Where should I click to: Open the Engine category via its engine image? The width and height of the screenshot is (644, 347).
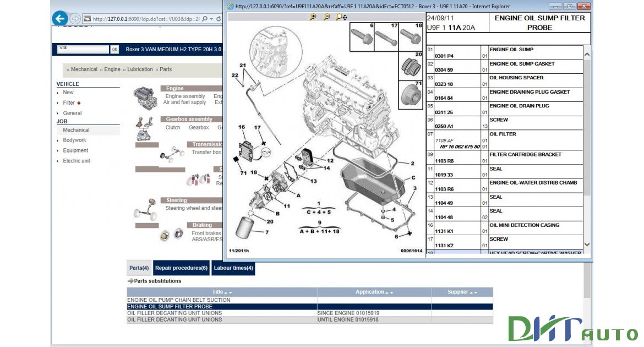pyautogui.click(x=145, y=98)
